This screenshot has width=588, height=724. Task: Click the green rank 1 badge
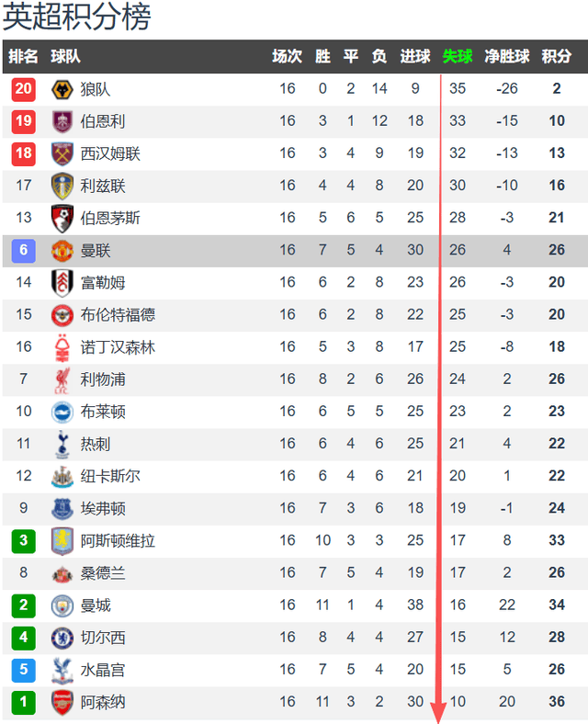click(24, 702)
